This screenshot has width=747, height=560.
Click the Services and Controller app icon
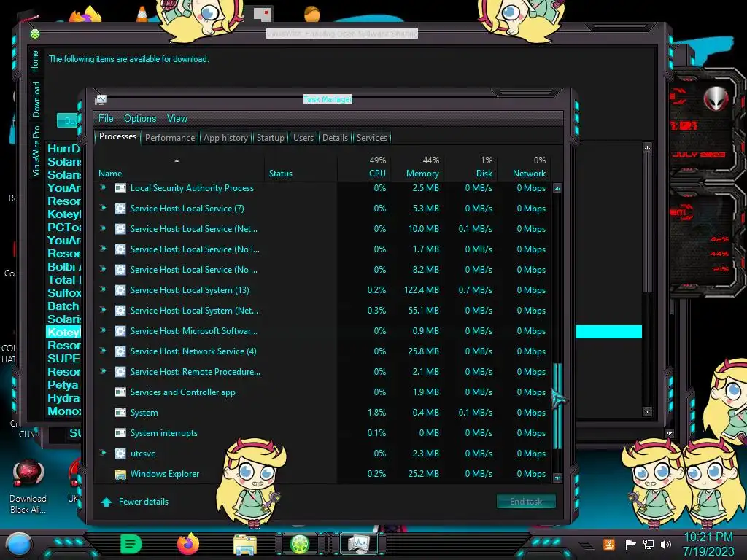[120, 392]
